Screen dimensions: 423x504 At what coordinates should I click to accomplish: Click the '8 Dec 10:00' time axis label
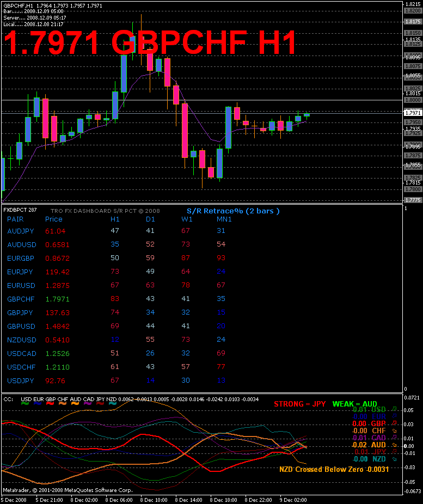click(x=154, y=500)
